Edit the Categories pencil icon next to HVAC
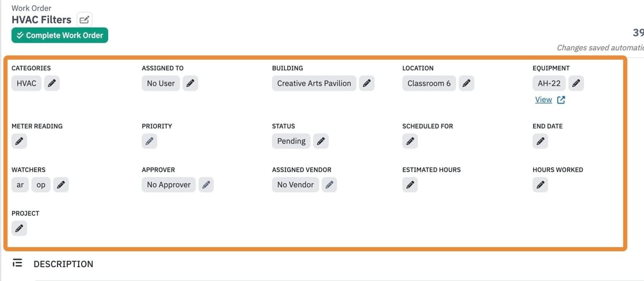The image size is (644, 281). click(x=52, y=83)
